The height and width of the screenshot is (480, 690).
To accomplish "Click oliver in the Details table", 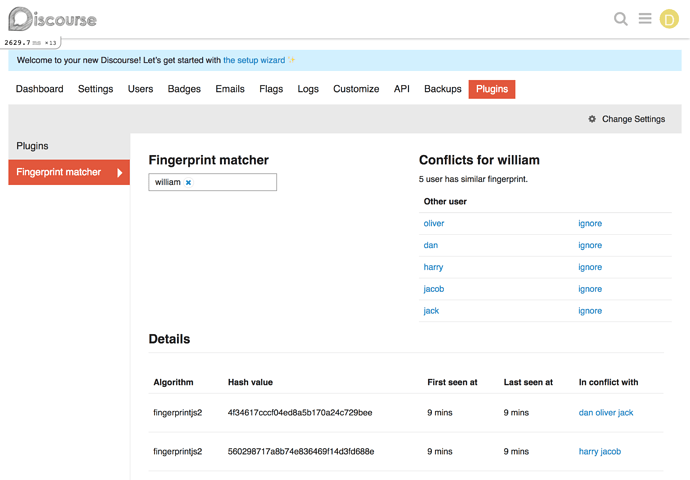I will click(606, 413).
